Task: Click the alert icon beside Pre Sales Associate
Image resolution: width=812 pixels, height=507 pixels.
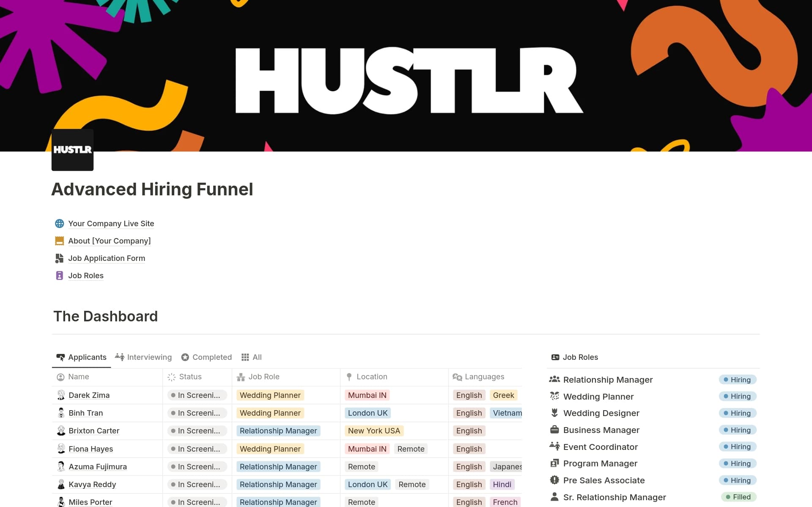Action: pos(554,480)
